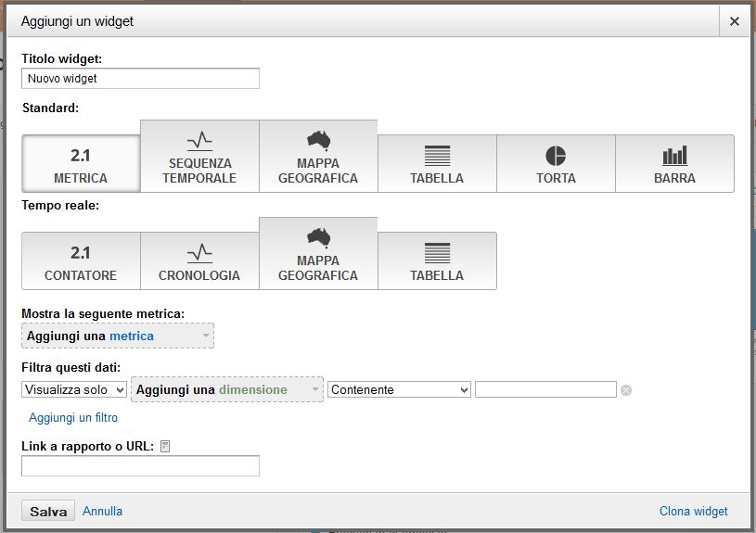Screen dimensions: 756x533
Task: Choose the Sequenza Temporale widget type
Action: (x=199, y=157)
